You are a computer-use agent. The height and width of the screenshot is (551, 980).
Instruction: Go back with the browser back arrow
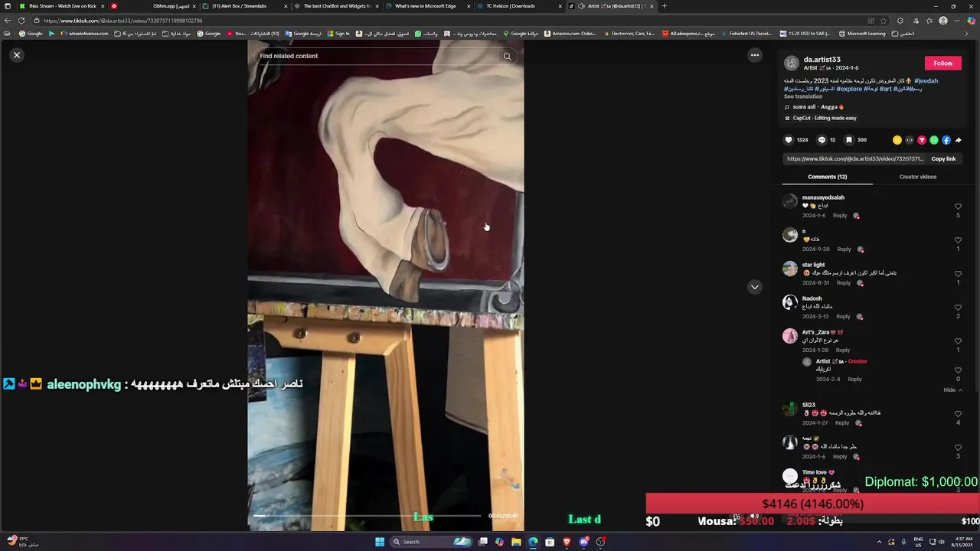8,21
